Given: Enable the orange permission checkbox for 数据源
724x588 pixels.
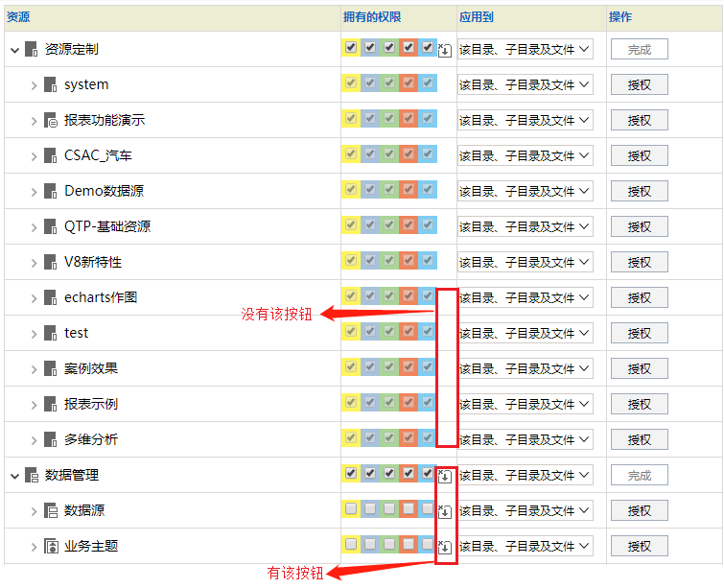Looking at the screenshot, I should pos(409,508).
